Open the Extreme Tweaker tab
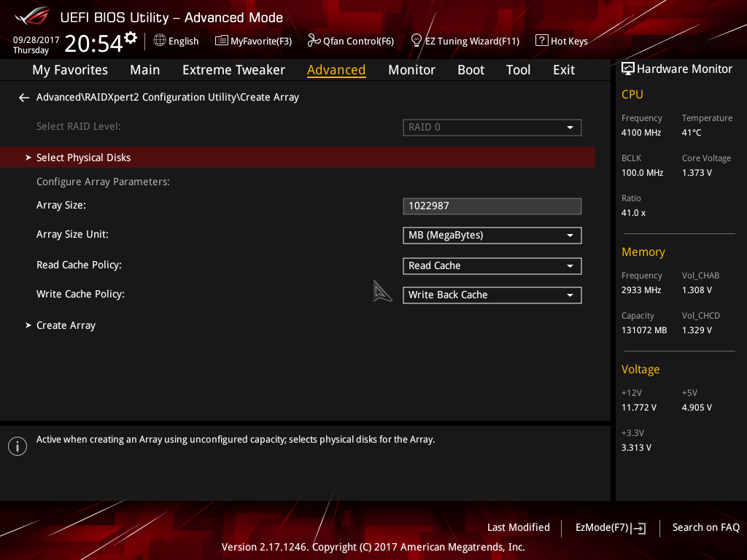Image resolution: width=747 pixels, height=560 pixels. [233, 70]
